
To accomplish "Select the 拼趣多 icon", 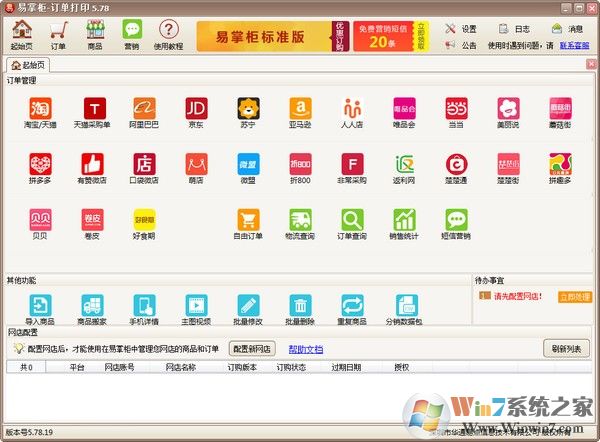I will point(561,165).
